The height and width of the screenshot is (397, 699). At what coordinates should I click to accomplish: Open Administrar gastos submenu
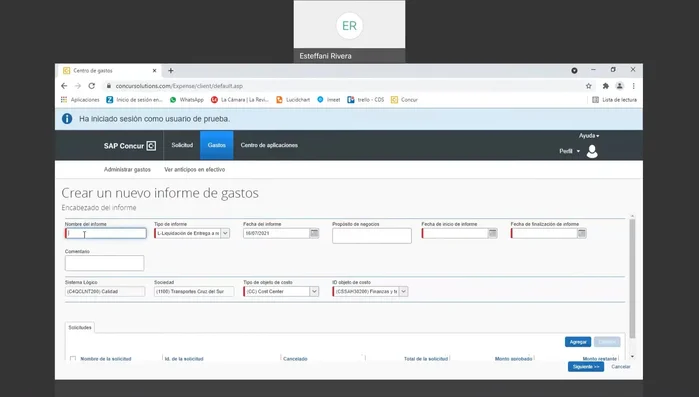(x=127, y=170)
